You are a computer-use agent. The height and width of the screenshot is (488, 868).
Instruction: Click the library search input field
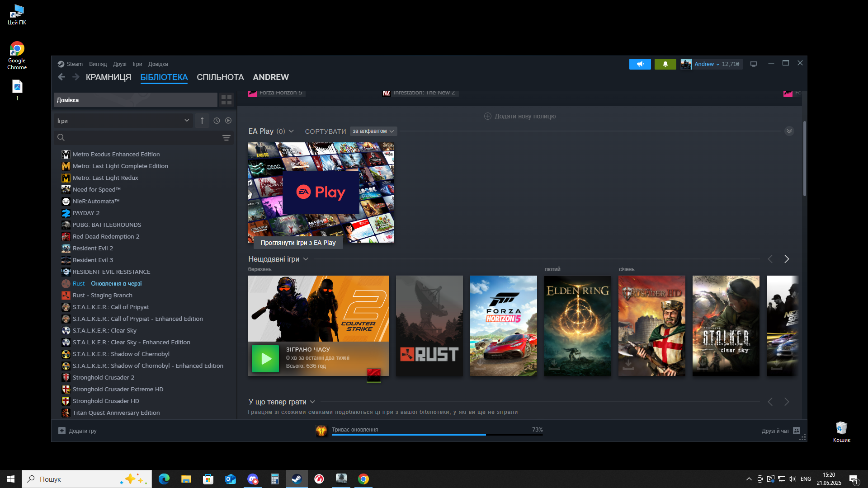click(144, 137)
